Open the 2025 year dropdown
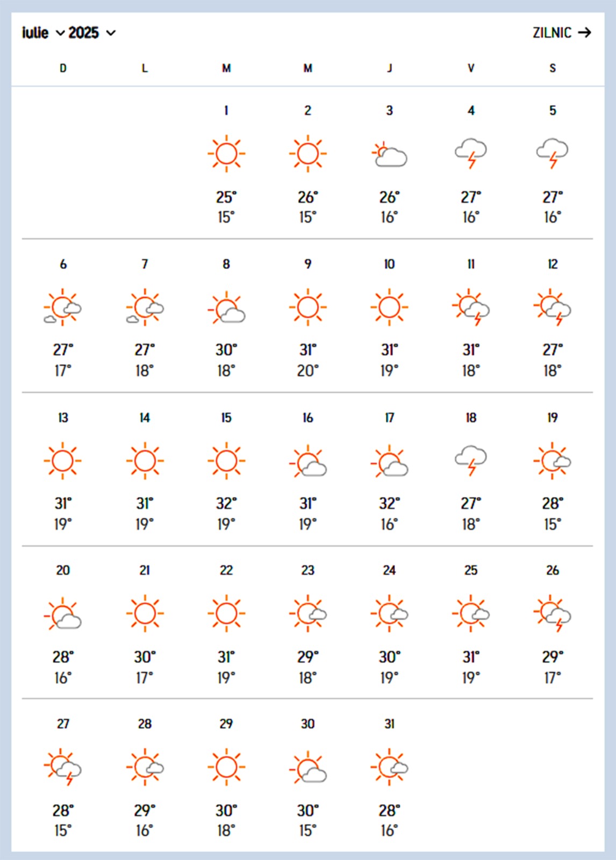The height and width of the screenshot is (860, 616). coord(92,33)
